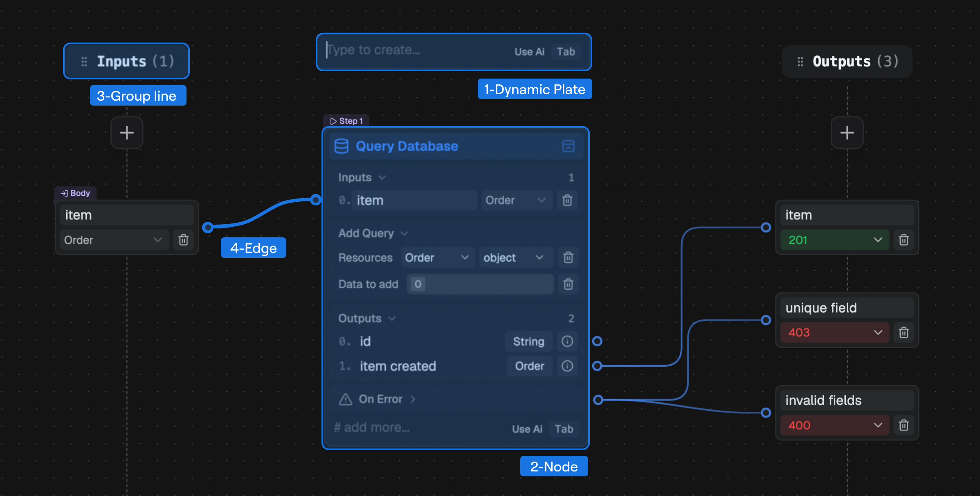The image size is (980, 496).
Task: Collapse the node Outputs section
Action: click(392, 318)
